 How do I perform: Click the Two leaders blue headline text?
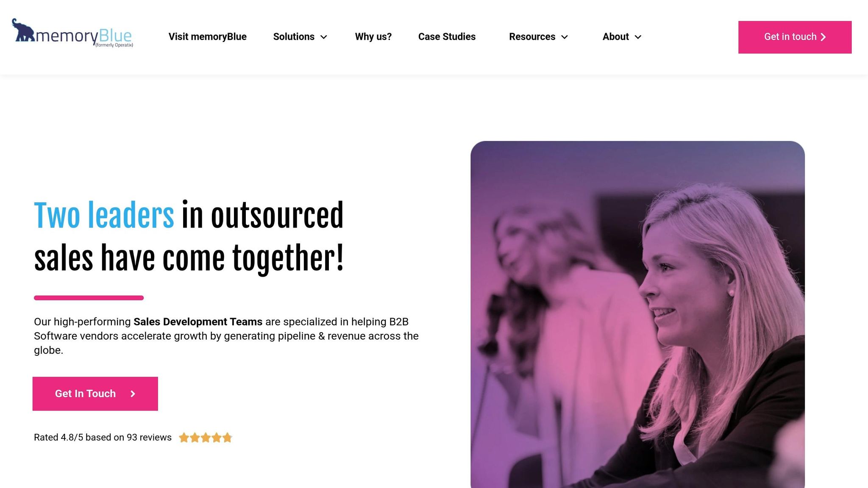[x=104, y=216]
